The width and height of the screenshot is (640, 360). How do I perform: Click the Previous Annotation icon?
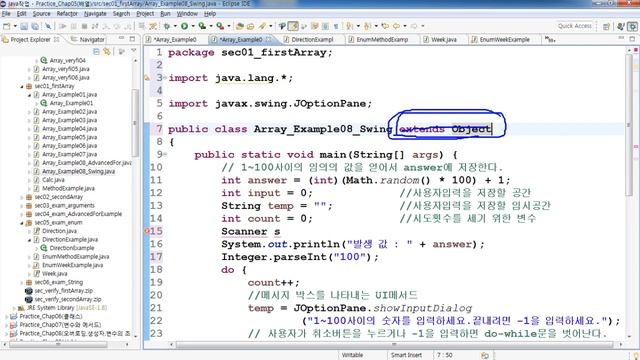click(x=367, y=26)
